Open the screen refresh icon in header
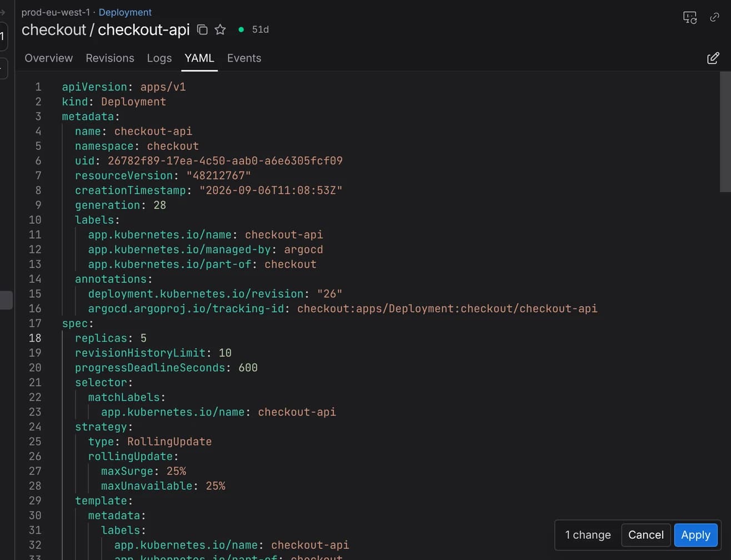The width and height of the screenshot is (731, 560). 690,17
